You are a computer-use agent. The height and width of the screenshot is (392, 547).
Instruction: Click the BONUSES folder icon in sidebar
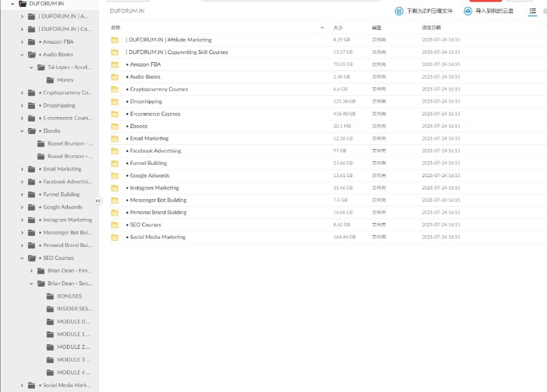(50, 296)
